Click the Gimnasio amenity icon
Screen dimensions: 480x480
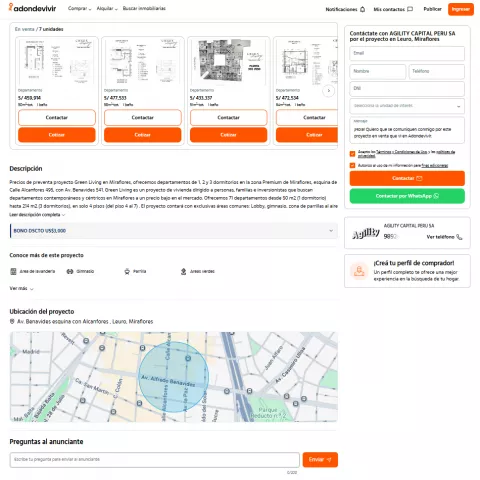point(70,271)
